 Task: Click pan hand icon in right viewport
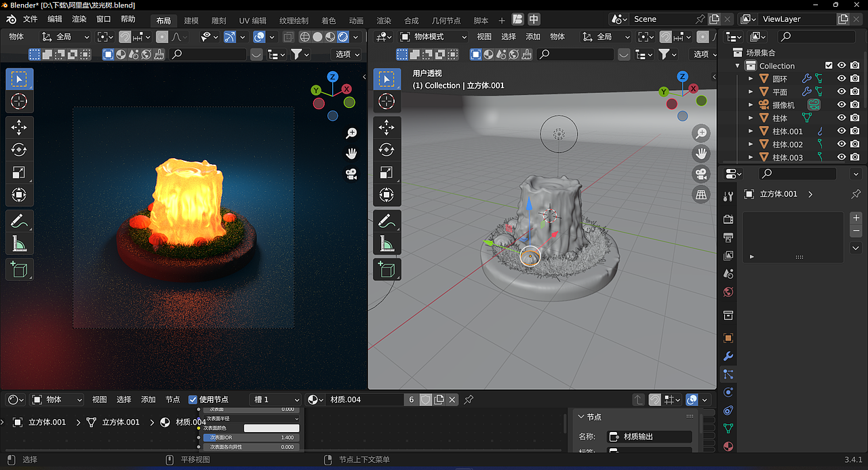click(x=701, y=153)
